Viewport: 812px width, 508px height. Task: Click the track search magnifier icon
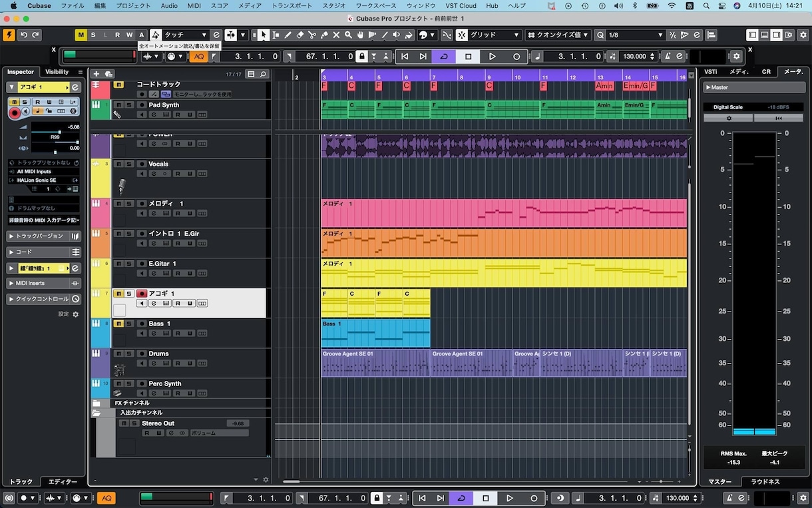coord(264,74)
